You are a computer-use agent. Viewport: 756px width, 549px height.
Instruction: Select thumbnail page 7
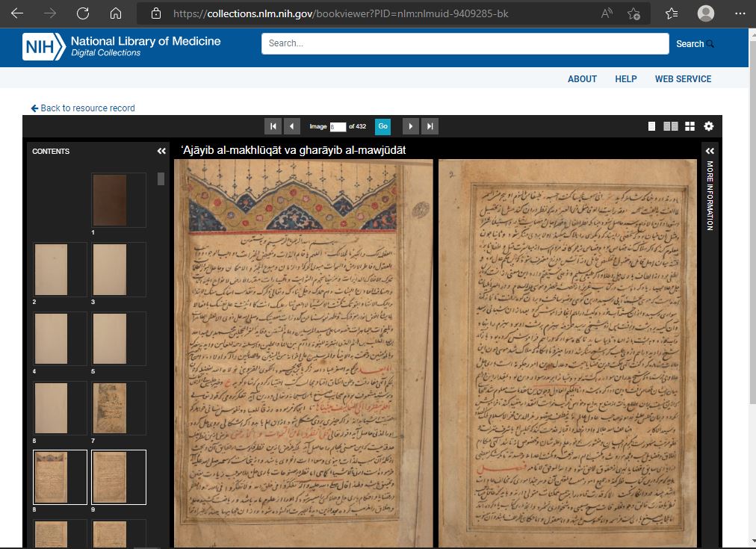(119, 409)
